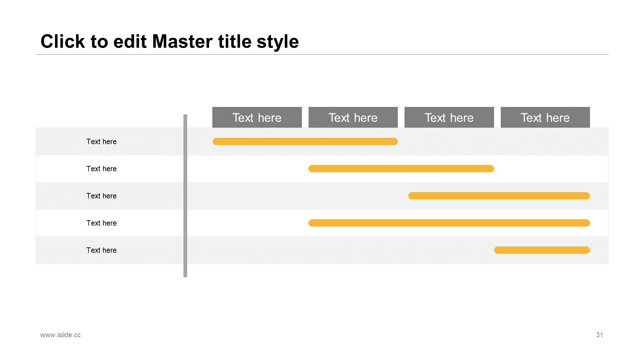
Task: Click the second row's 'Text here' label
Action: 101,169
